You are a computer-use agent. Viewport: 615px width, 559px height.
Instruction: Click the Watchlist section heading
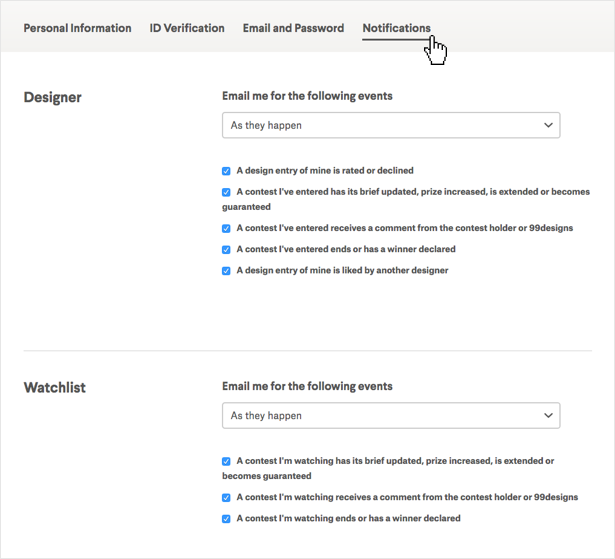[x=55, y=388]
